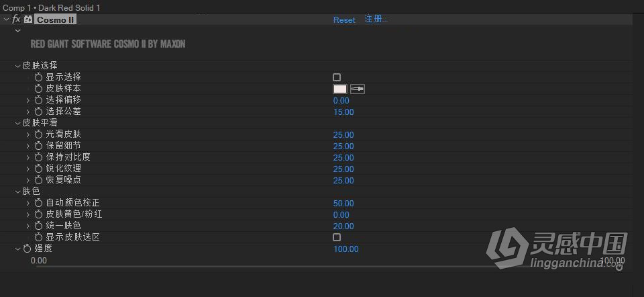Click the 选择偏移 value 0.00
Viewport: 644px width, 297px height.
[341, 101]
